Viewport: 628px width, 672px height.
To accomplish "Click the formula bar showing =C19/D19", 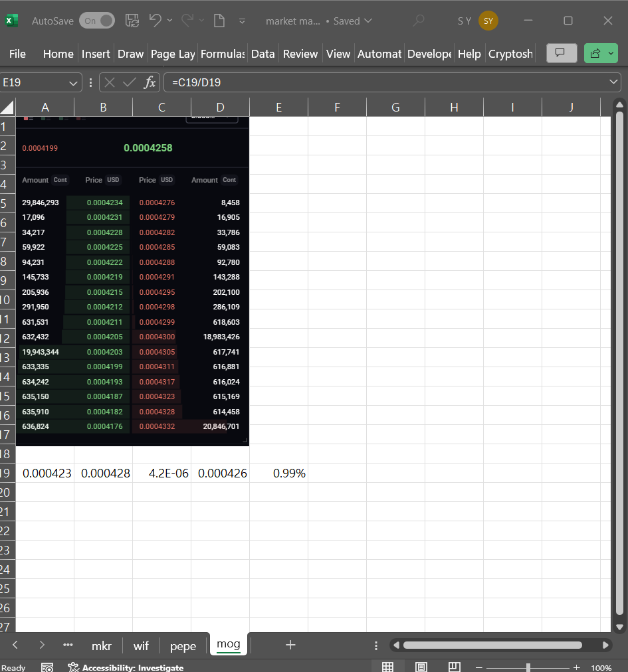I will pos(386,82).
